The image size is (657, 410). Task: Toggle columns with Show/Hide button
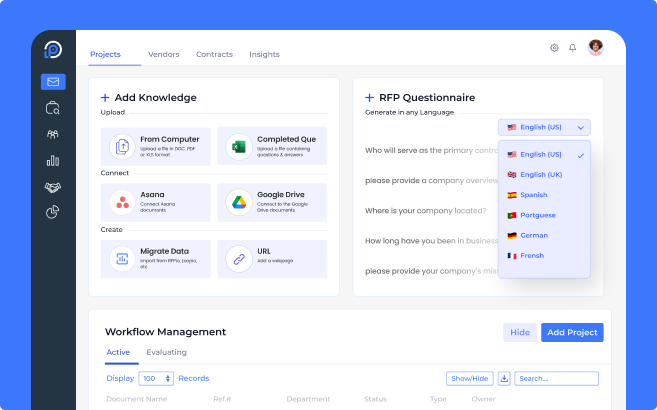click(x=470, y=378)
